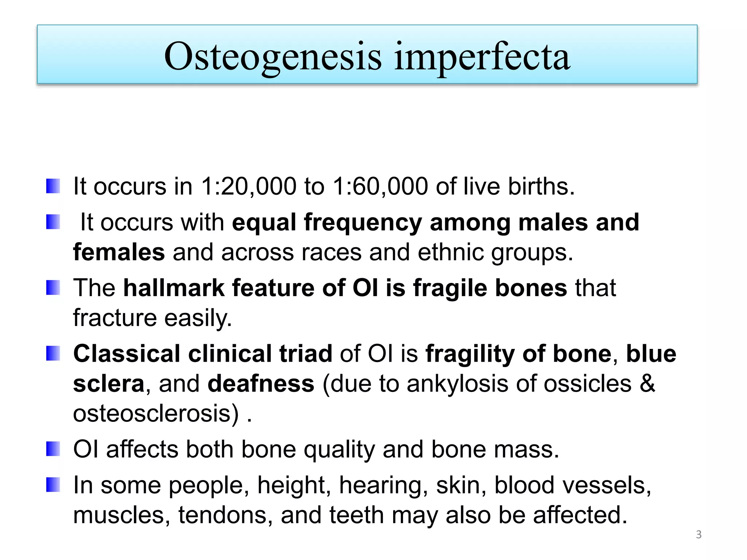Click the 'Osteogenesis imperfecta' title text
The height and width of the screenshot is (560, 747).
[367, 57]
